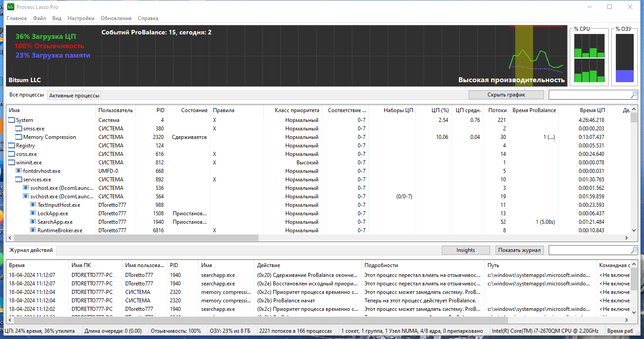Image resolution: width=644 pixels, height=339 pixels.
Task: Open the Insights button
Action: [466, 250]
